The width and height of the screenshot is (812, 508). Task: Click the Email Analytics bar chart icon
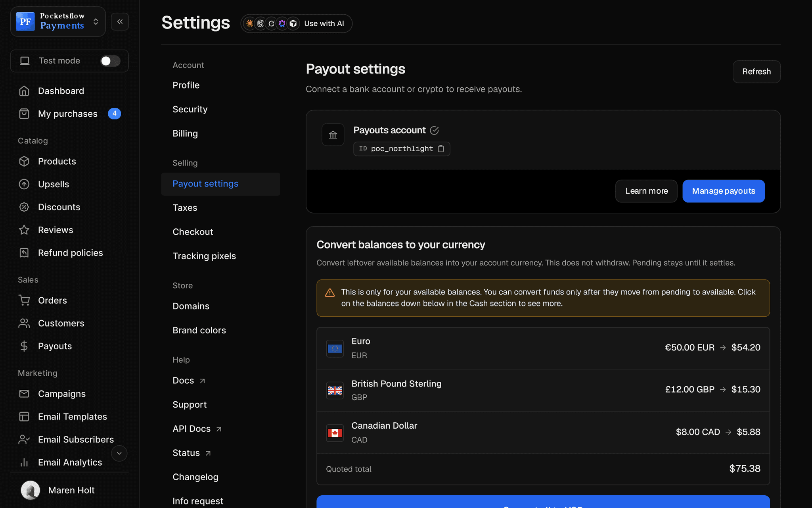point(24,462)
